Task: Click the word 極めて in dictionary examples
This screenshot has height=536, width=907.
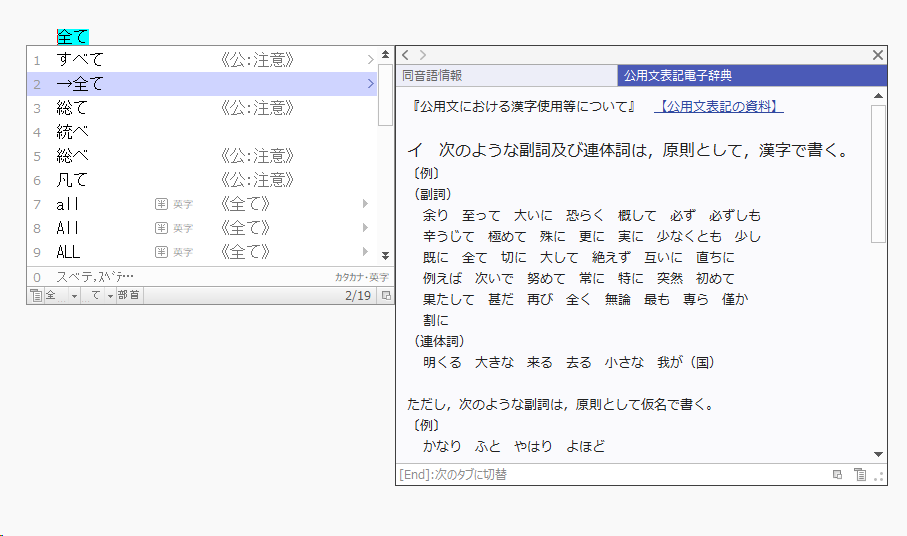Action: [507, 236]
